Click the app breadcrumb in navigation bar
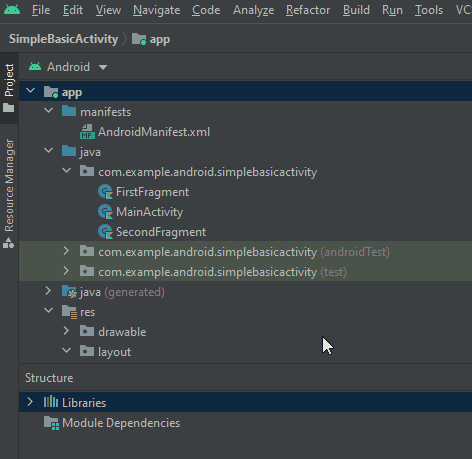Viewport: 472px width, 459px height. pyautogui.click(x=160, y=40)
